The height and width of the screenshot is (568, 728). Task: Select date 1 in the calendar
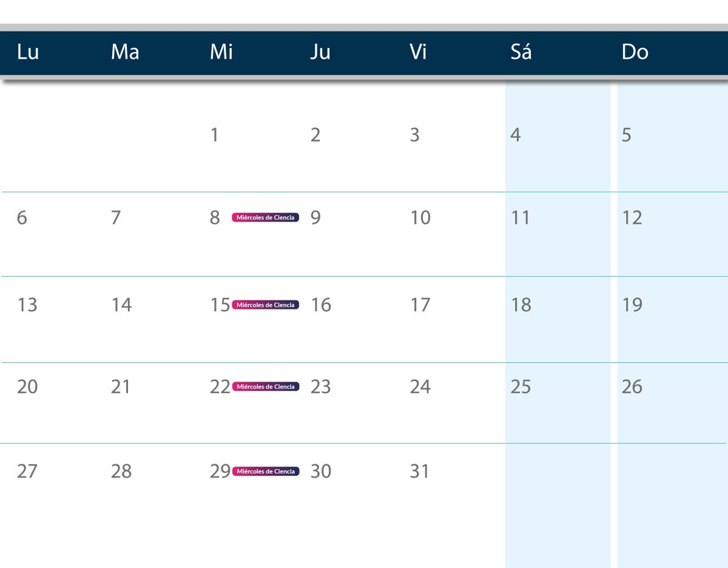click(214, 135)
